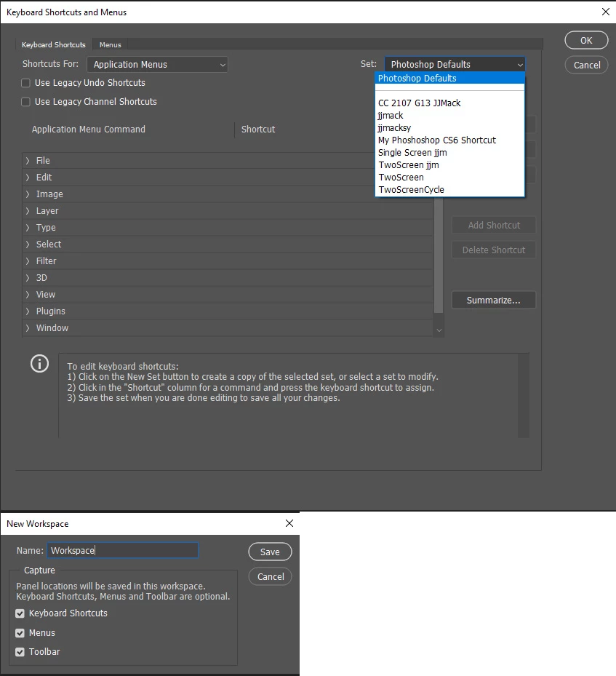Image resolution: width=616 pixels, height=676 pixels.
Task: Expand the File menu commands
Action: tap(28, 160)
